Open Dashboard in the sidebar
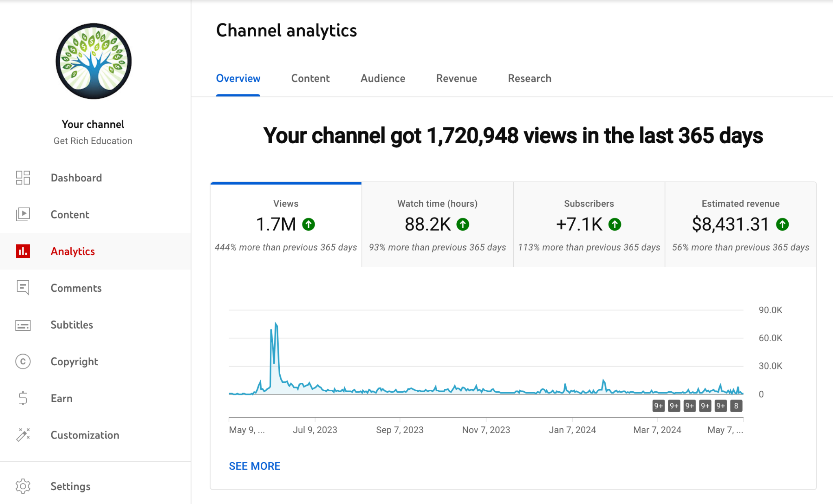The width and height of the screenshot is (833, 504). pos(95,178)
